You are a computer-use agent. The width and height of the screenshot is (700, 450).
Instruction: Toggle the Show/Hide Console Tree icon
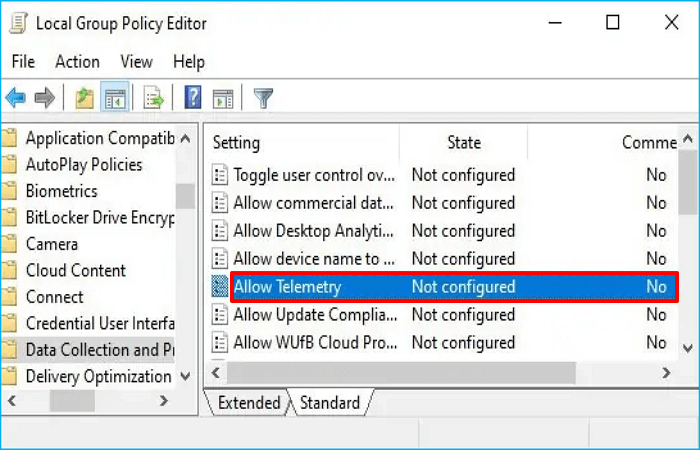click(115, 98)
